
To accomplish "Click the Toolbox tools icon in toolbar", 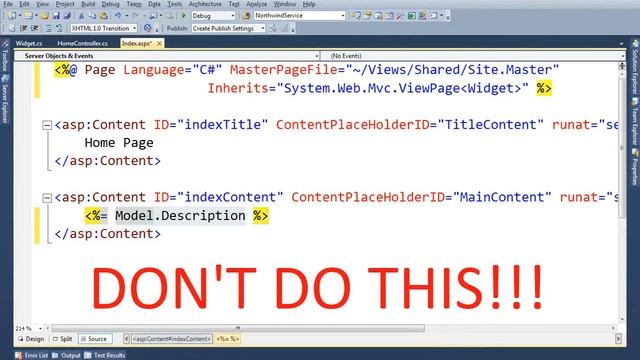I will coord(400,16).
